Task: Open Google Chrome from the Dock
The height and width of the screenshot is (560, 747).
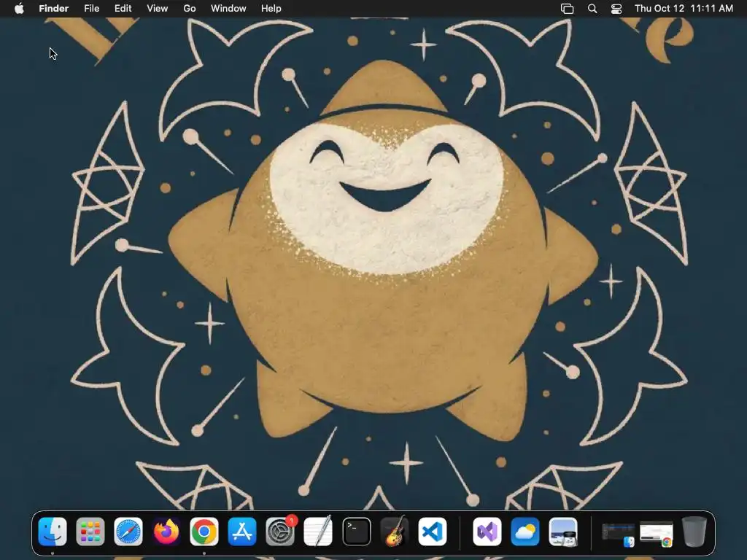Action: click(x=204, y=531)
